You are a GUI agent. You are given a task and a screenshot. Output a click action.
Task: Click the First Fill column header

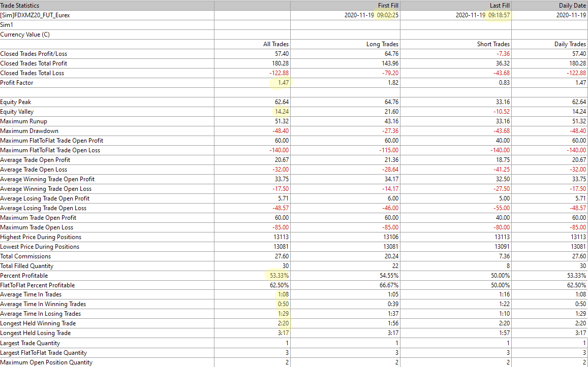(x=388, y=6)
